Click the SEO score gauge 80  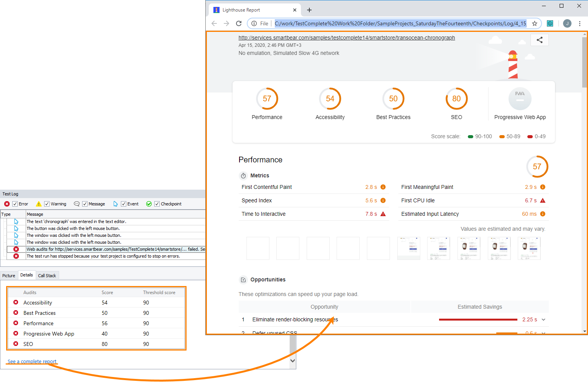456,99
